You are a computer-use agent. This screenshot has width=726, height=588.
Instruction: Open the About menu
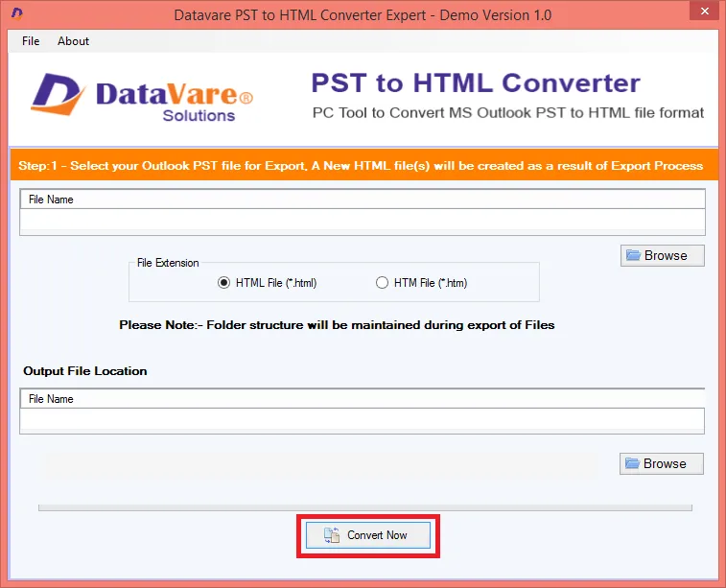pos(73,41)
